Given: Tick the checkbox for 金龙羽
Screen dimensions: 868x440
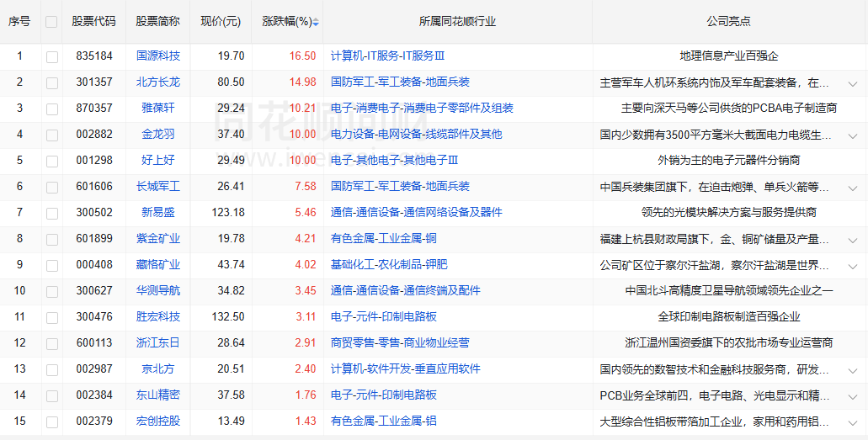Looking at the screenshot, I should point(52,135).
